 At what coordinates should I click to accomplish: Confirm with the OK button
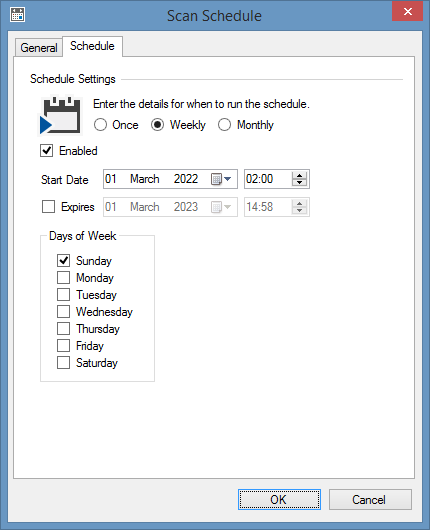[279, 499]
